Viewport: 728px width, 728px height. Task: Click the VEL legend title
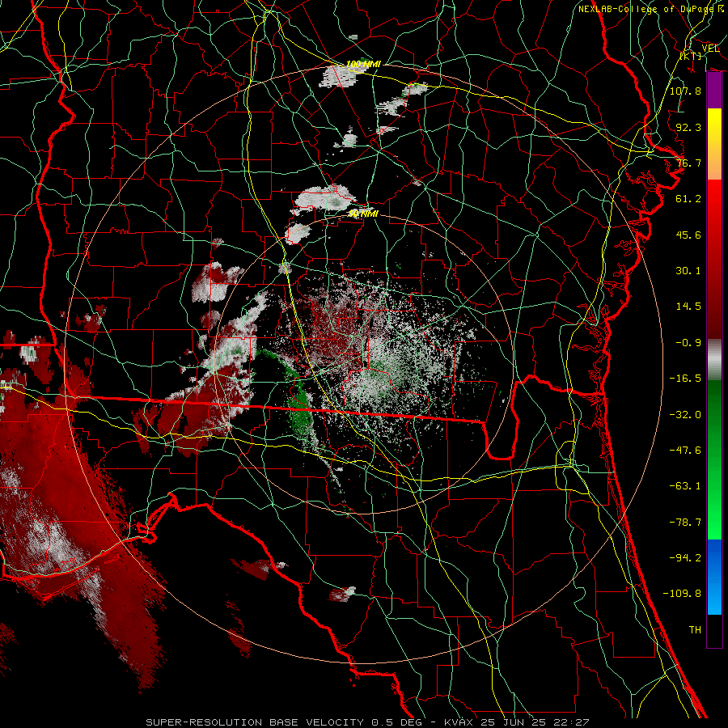(x=710, y=49)
